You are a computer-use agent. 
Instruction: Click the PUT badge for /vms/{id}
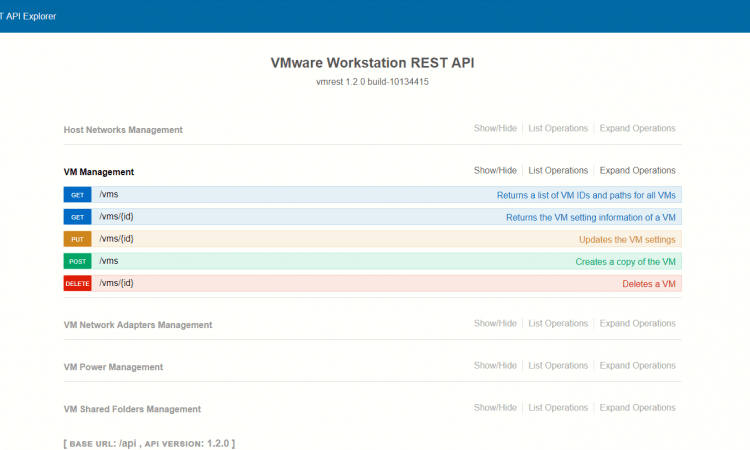[77, 239]
